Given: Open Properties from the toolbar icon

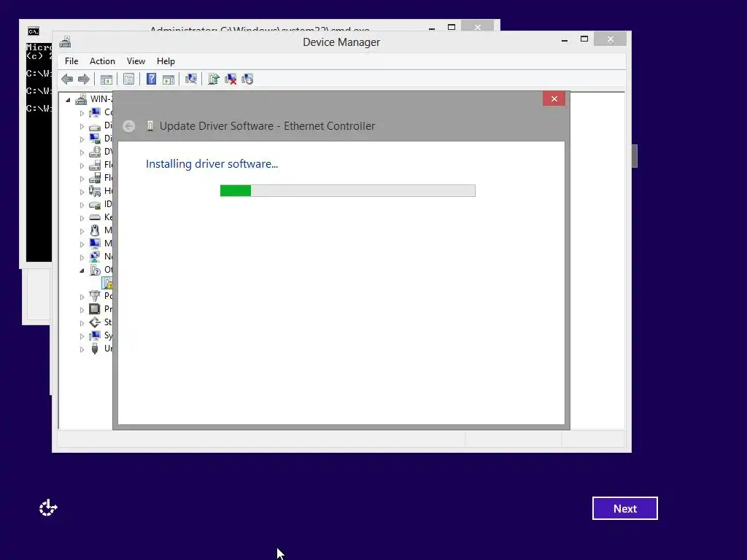Looking at the screenshot, I should click(128, 79).
